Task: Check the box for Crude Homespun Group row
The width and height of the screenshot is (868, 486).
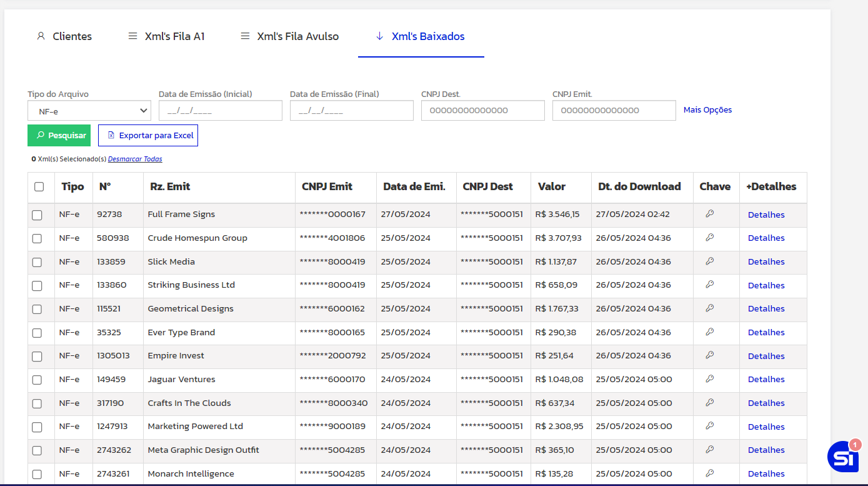Action: [x=37, y=238]
